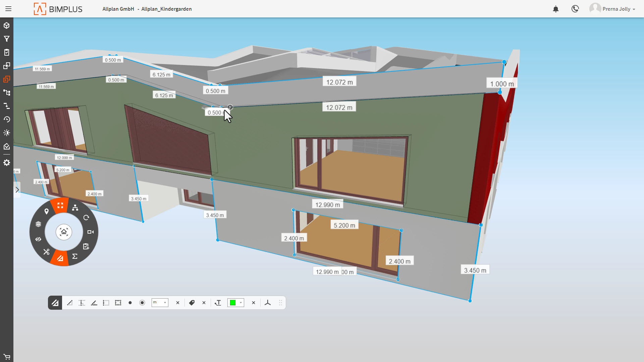Click the green color swatch in toolbar
Screen dimensions: 644x362
(232, 303)
